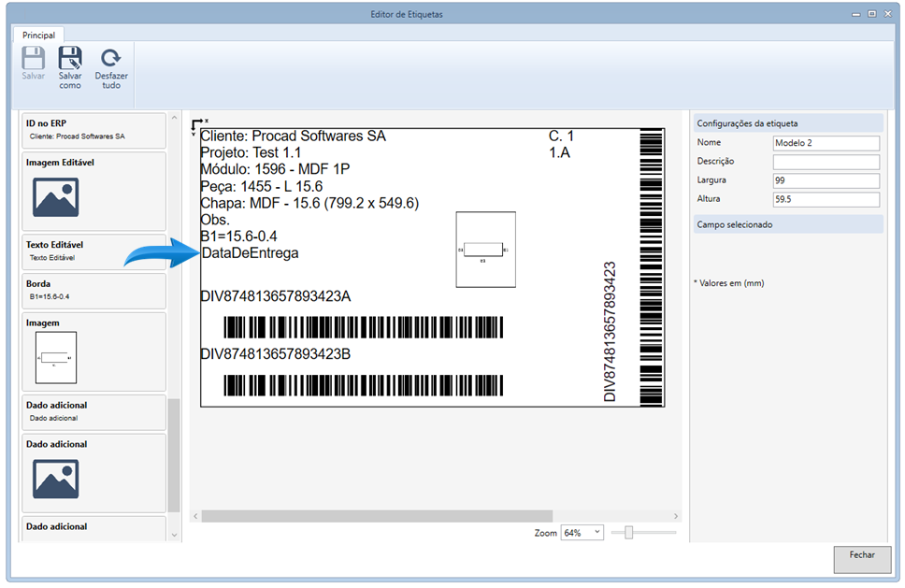The width and height of the screenshot is (905, 588).
Task: Select the Cliente: Procad Softwares SA line
Action: [x=293, y=136]
